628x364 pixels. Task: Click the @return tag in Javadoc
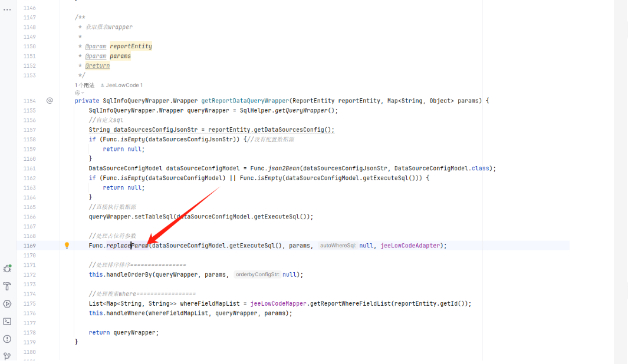(97, 66)
